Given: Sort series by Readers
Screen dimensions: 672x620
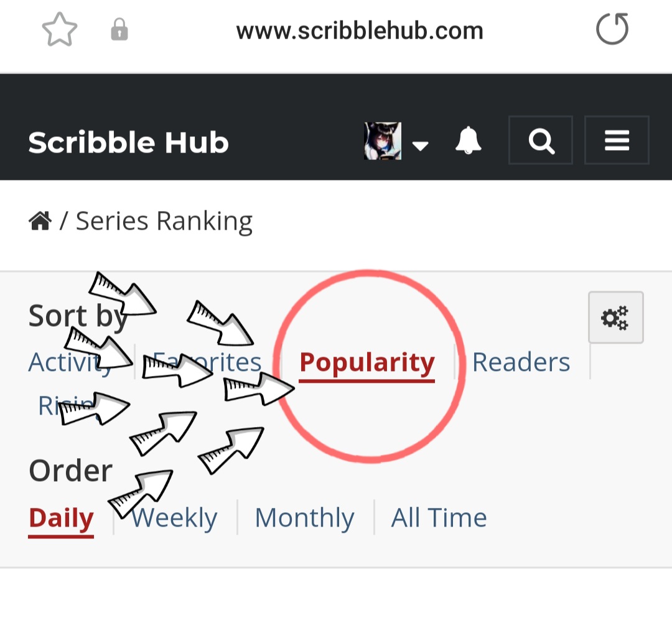Looking at the screenshot, I should (x=521, y=362).
